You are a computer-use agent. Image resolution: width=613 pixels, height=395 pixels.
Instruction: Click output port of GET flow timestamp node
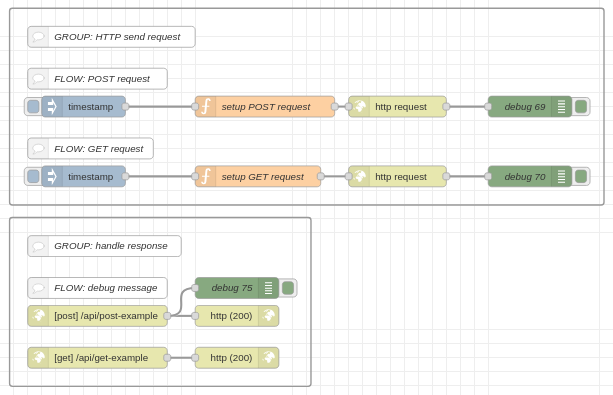click(125, 177)
